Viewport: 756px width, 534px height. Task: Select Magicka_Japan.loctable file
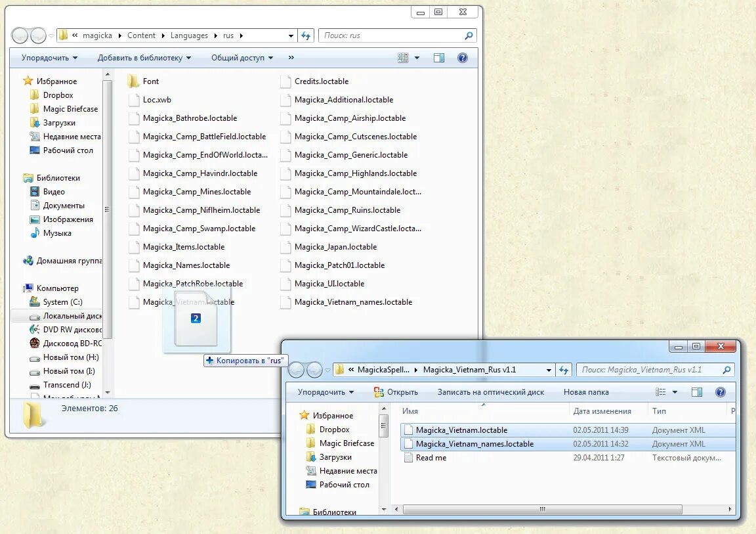tap(328, 247)
